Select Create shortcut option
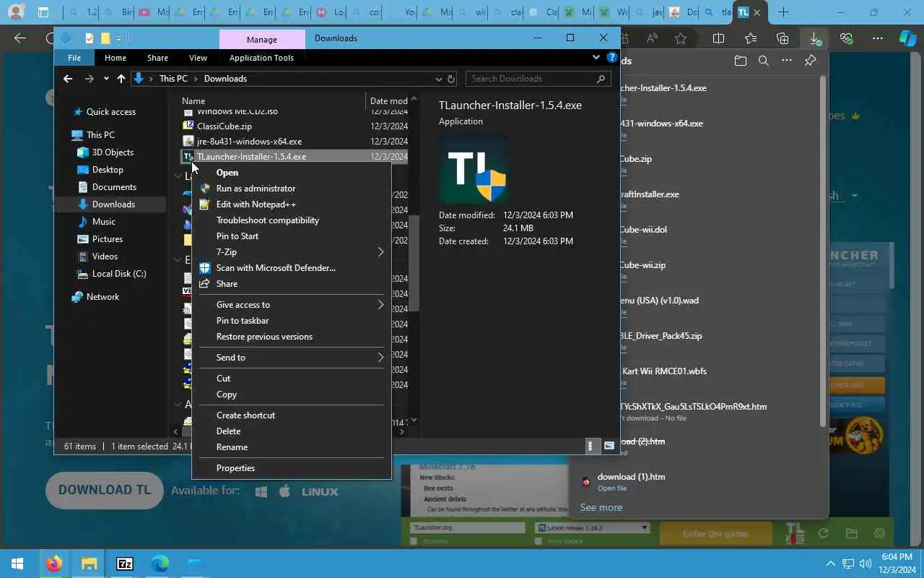The image size is (924, 578). (x=292, y=415)
